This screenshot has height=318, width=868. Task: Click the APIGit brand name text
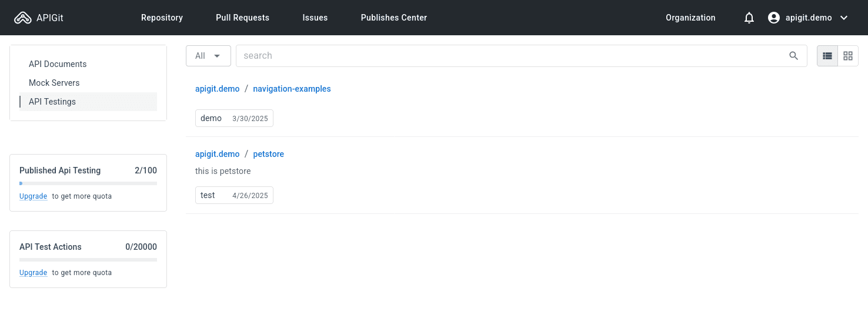50,18
